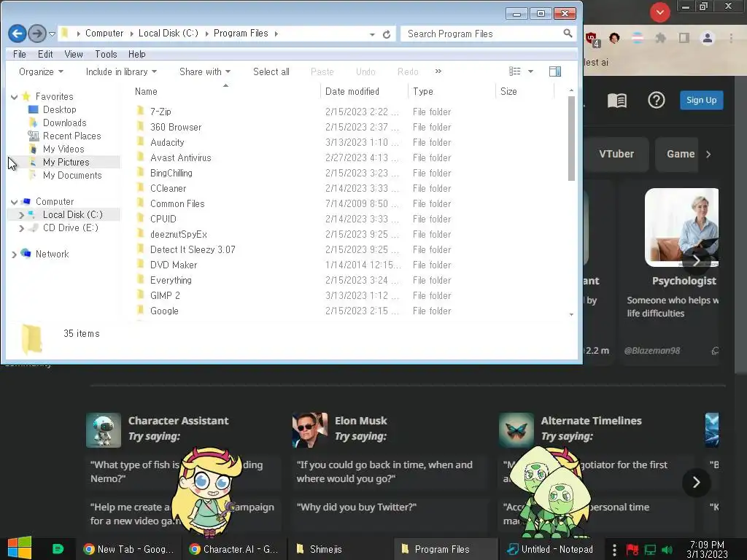
Task: Select the Everything folder name
Action: pyautogui.click(x=171, y=280)
